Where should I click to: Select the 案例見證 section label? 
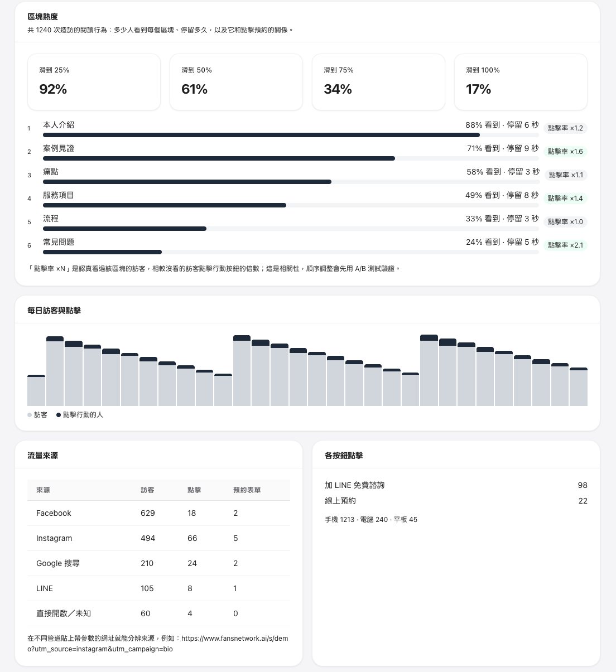(x=59, y=148)
